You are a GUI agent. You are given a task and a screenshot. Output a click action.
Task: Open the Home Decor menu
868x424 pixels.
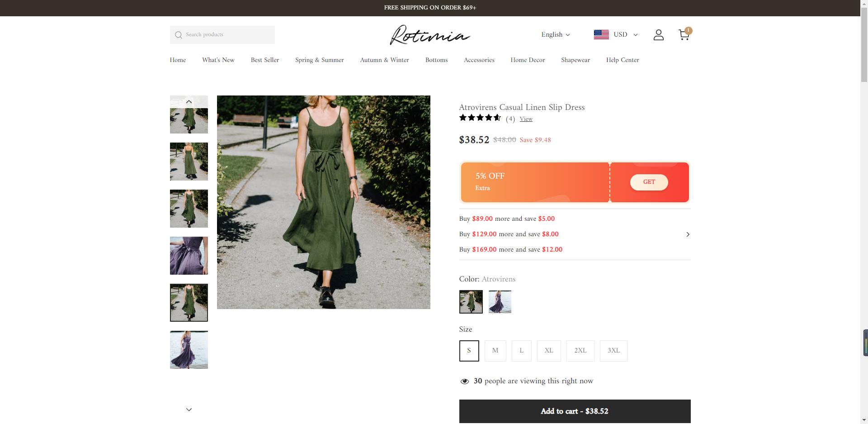tap(528, 60)
